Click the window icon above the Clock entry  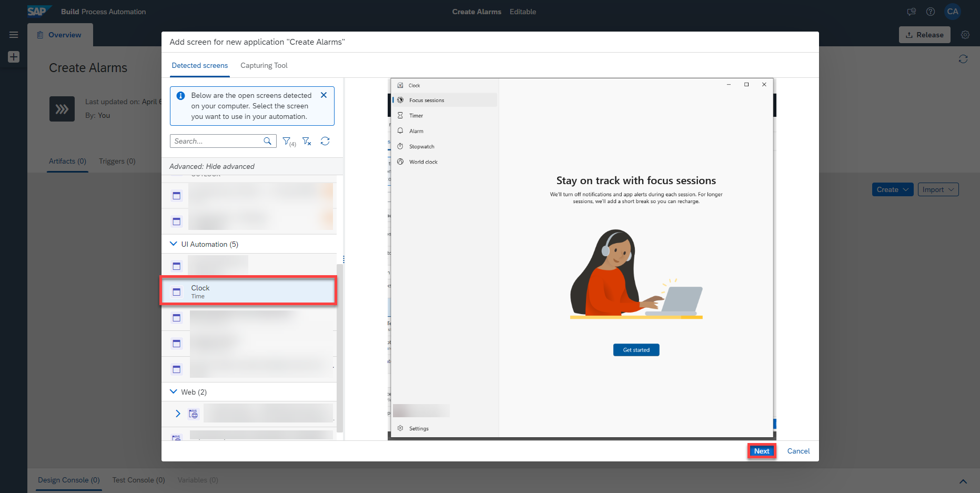point(177,266)
